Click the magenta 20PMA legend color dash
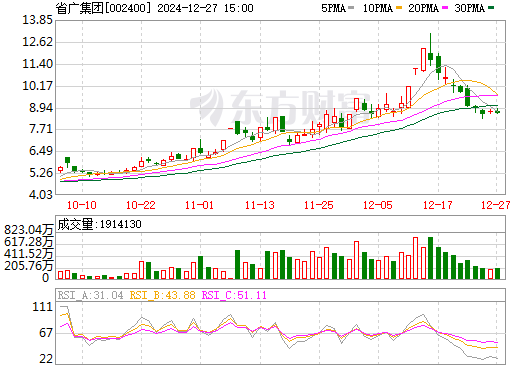 (x=445, y=8)
